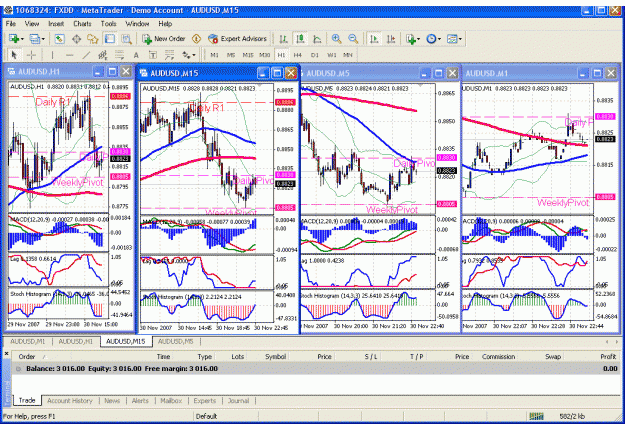625x424 pixels.
Task: Open the Insert menu
Action: point(56,24)
